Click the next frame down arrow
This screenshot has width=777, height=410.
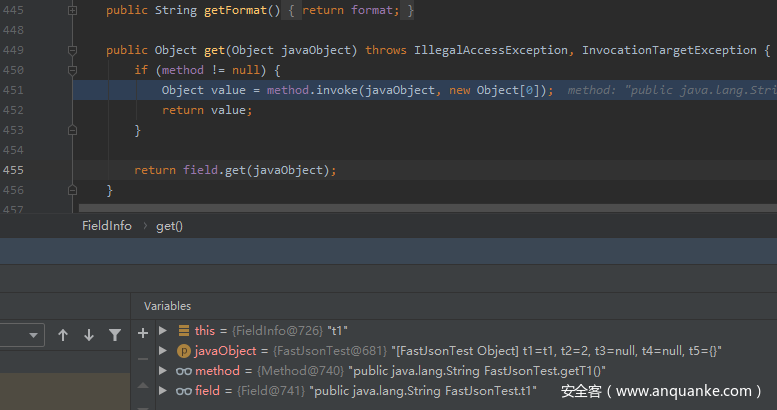pyautogui.click(x=89, y=335)
